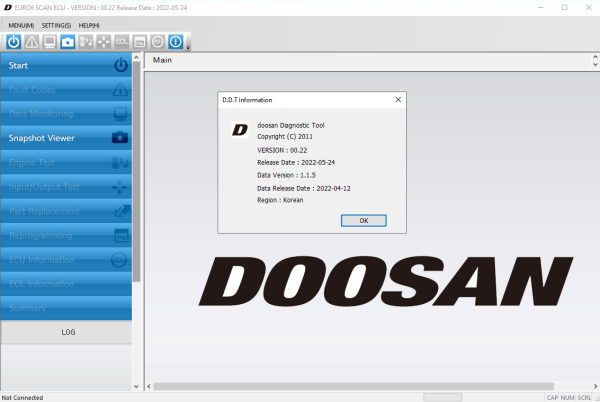Viewport: 600px width, 402px height.
Task: Click sidebar scrollbar down arrow
Action: (136, 386)
